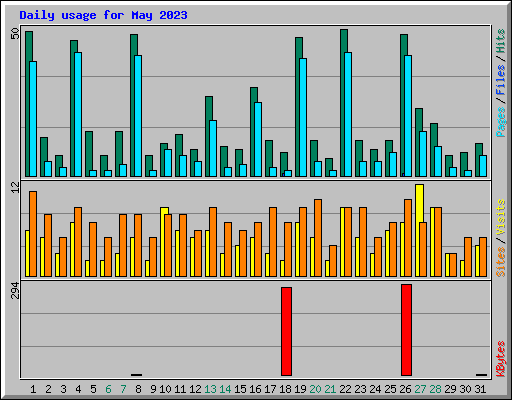
Task: Click day label "15" on the x-axis
Action: click(x=240, y=389)
